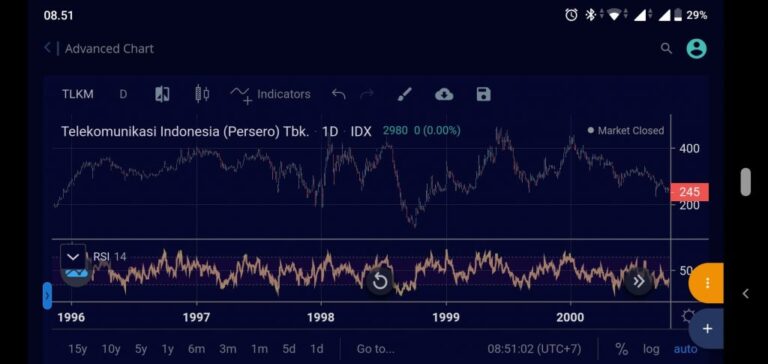Open the user profile avatar
768x364 pixels.
pyautogui.click(x=696, y=49)
